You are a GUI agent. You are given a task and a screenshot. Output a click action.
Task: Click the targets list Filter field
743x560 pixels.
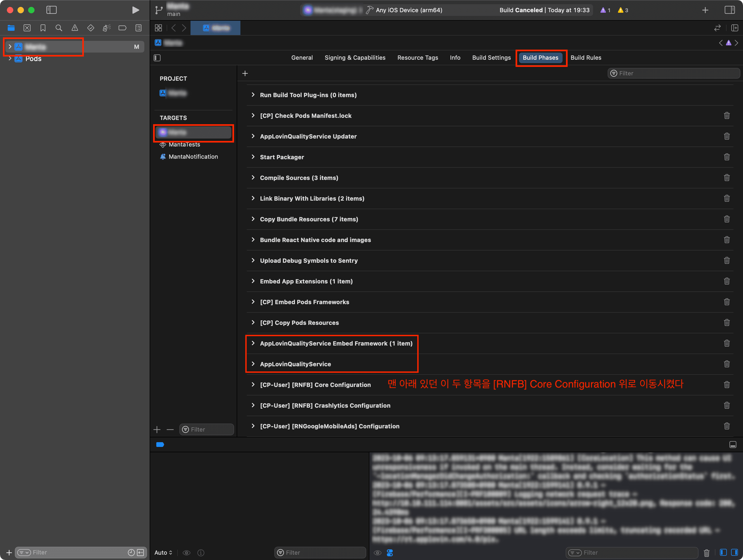coord(206,429)
